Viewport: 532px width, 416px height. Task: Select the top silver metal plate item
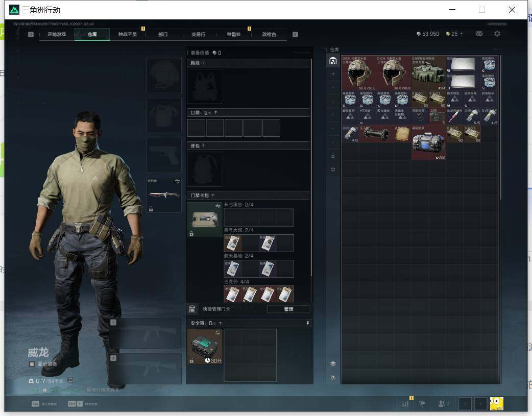[x=463, y=64]
